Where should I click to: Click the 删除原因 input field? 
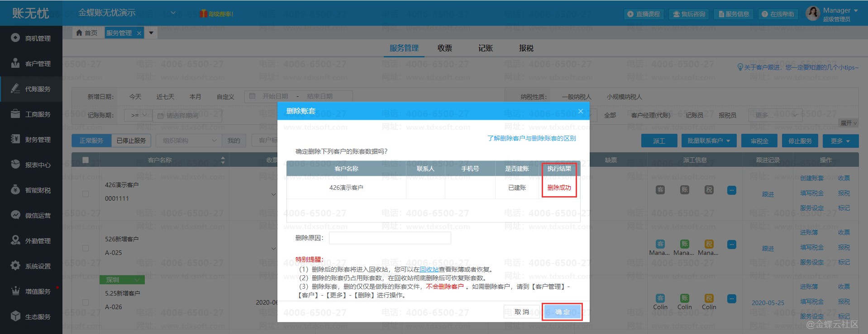(390, 238)
